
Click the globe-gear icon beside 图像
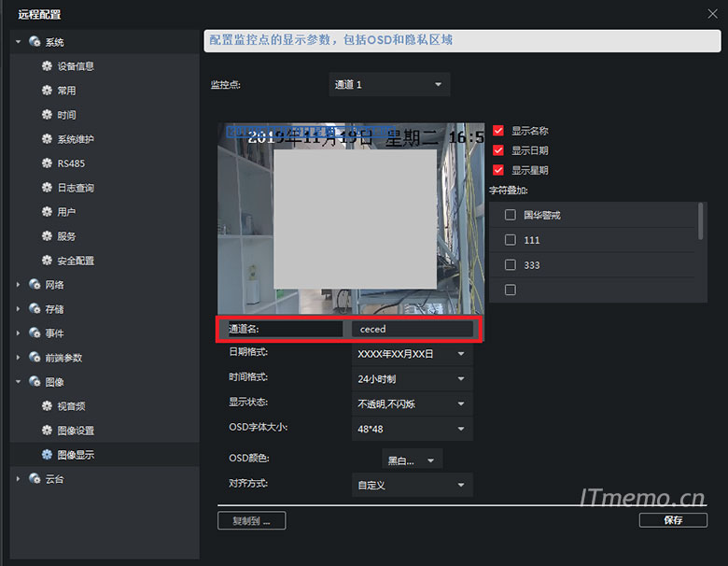(x=35, y=381)
